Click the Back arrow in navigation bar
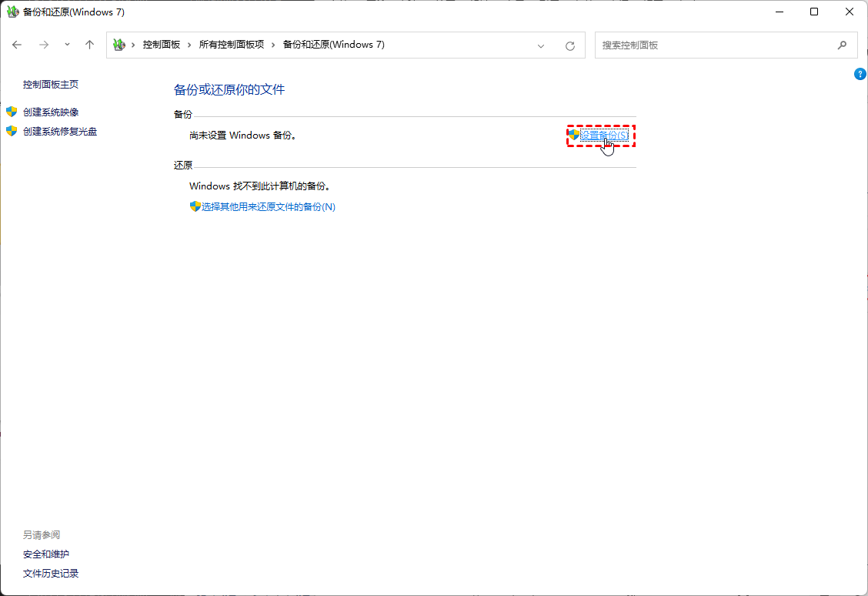Viewport: 868px width, 596px height. [18, 45]
